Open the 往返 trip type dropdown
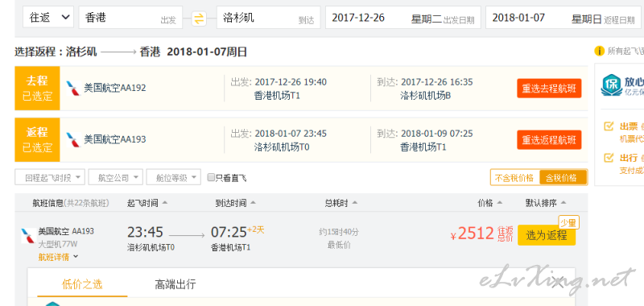644x306 pixels. pos(48,17)
